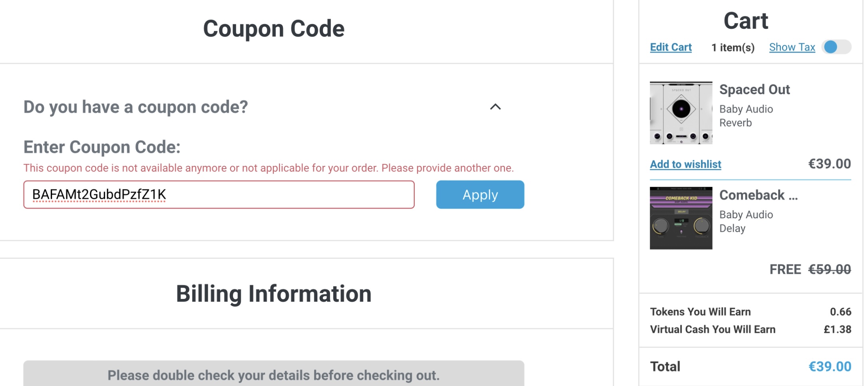868x386 pixels.
Task: Click the Virtual Cash You Will Earn row
Action: tap(751, 329)
